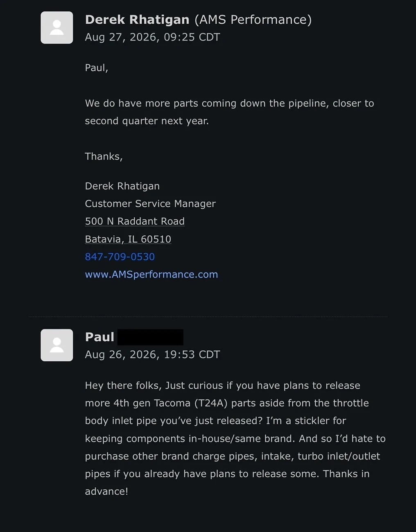Open the 500 N Raddant Road address
The width and height of the screenshot is (416, 532).
135,221
